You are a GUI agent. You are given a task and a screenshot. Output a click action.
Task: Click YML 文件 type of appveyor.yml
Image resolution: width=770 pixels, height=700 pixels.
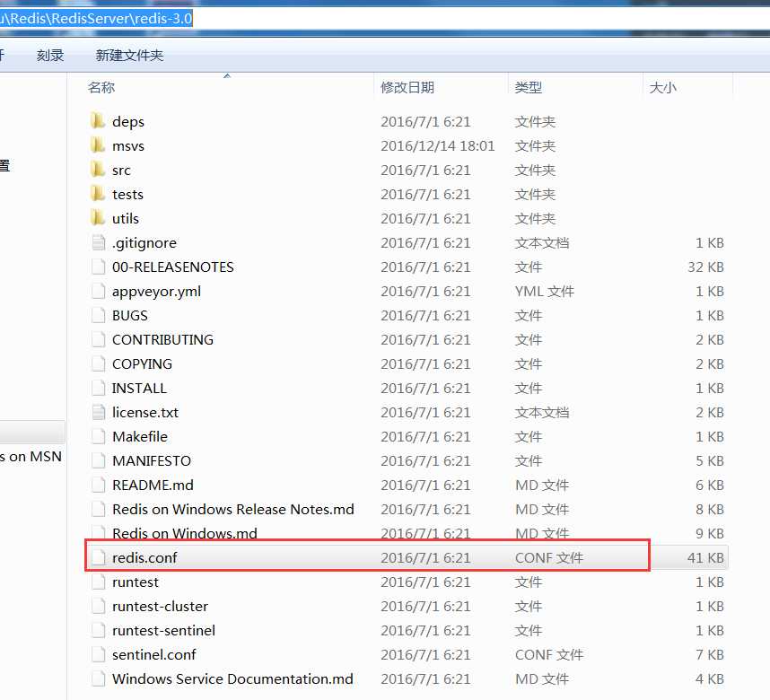(x=544, y=292)
